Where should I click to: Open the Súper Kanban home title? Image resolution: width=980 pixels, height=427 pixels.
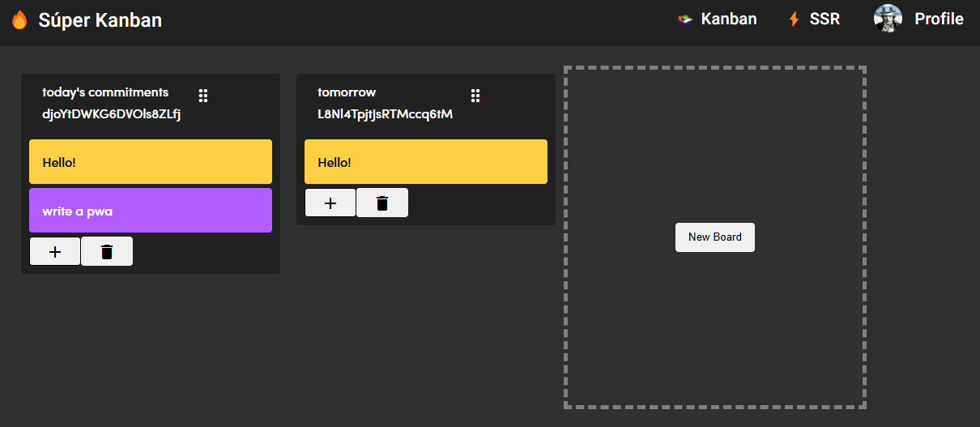click(100, 20)
